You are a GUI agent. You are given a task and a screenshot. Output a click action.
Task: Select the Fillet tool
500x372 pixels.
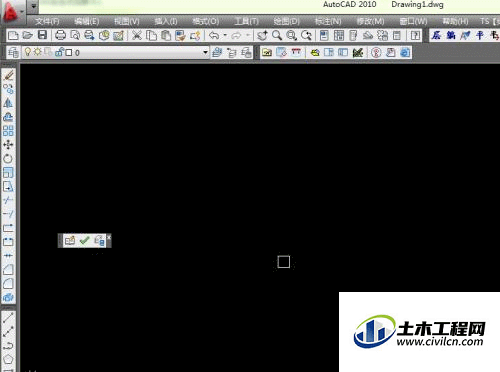9,284
